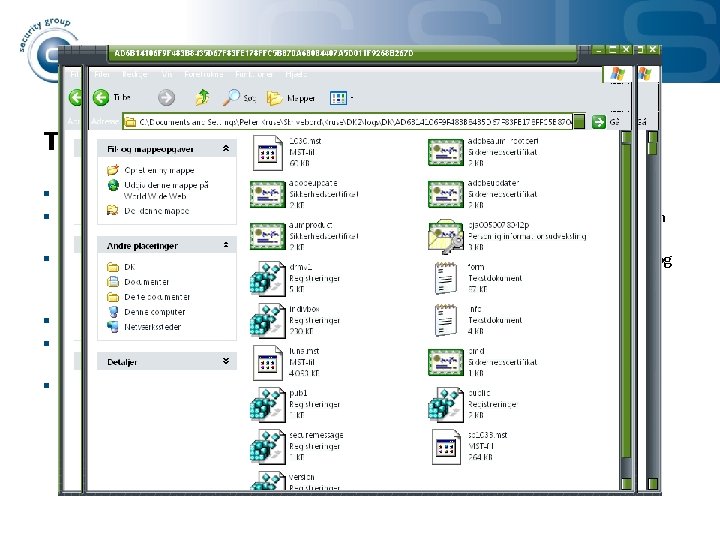720x540 pixels.
Task: Select the sc1033.mst file icon
Action: [446, 447]
